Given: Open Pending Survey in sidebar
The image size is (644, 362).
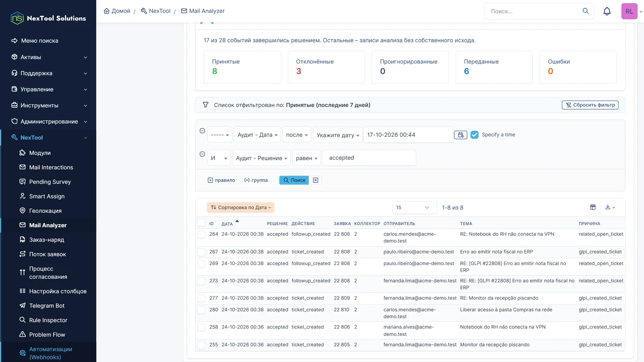Looking at the screenshot, I should [x=50, y=182].
